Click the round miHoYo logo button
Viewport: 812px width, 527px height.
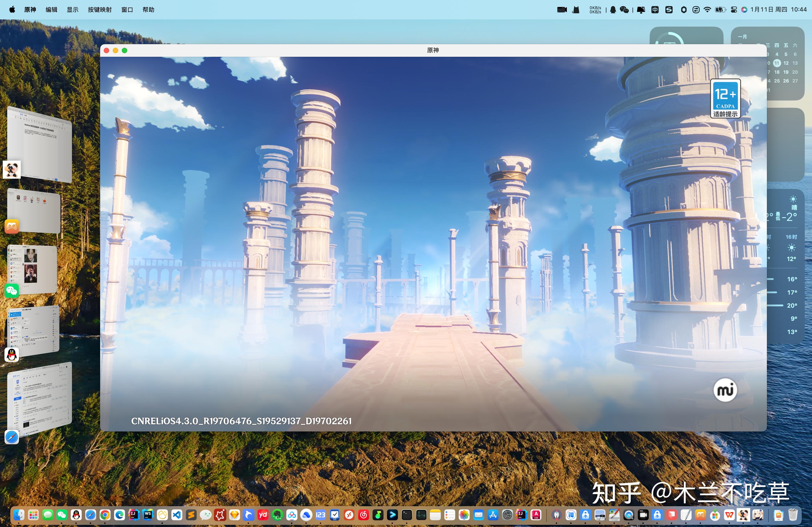[x=725, y=390]
